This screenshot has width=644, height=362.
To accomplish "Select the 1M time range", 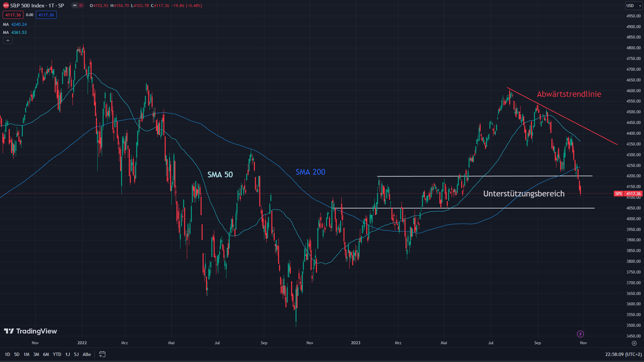I will (x=26, y=354).
